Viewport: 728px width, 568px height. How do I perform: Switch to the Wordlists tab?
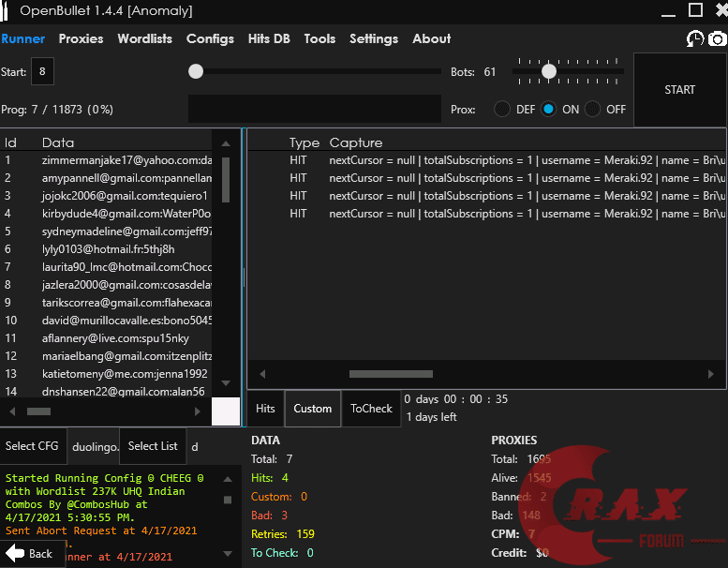pos(144,38)
